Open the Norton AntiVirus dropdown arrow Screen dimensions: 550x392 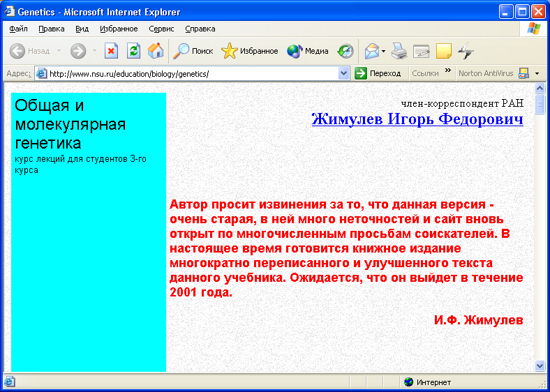537,74
